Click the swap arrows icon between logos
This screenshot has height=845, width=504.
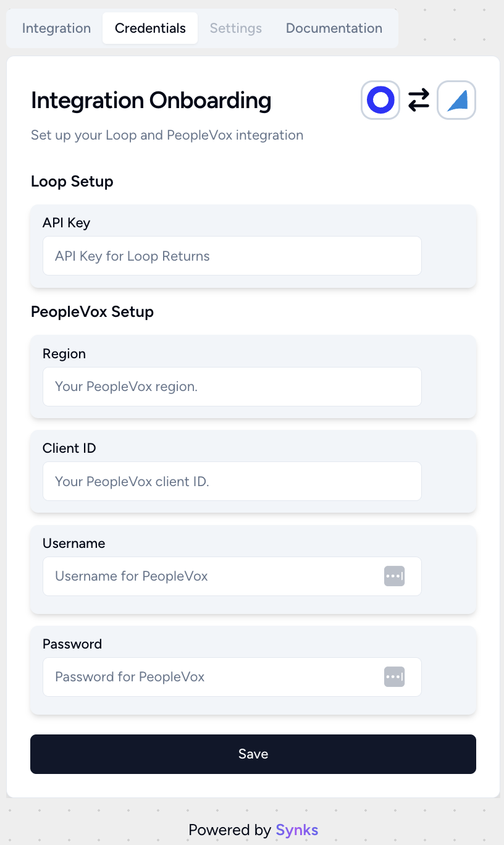[419, 100]
